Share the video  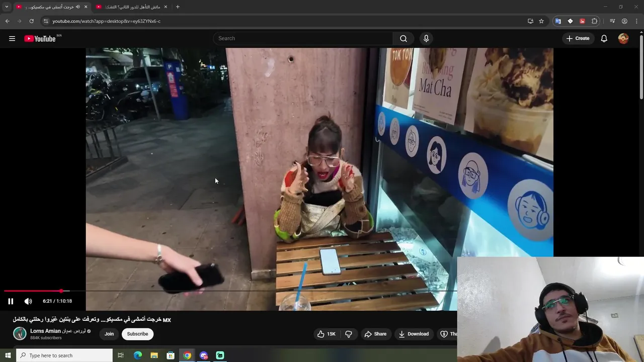375,334
